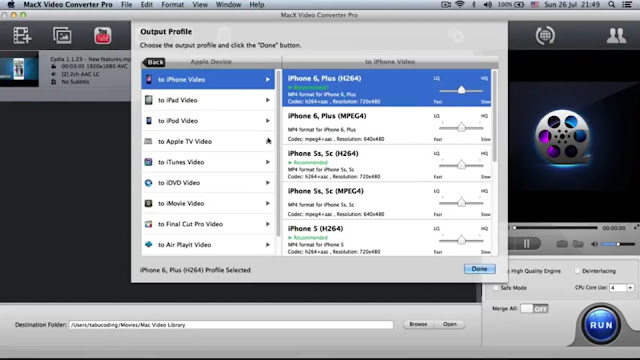Click the Apple TV device icon
This screenshot has height=360, width=640.
click(148, 141)
